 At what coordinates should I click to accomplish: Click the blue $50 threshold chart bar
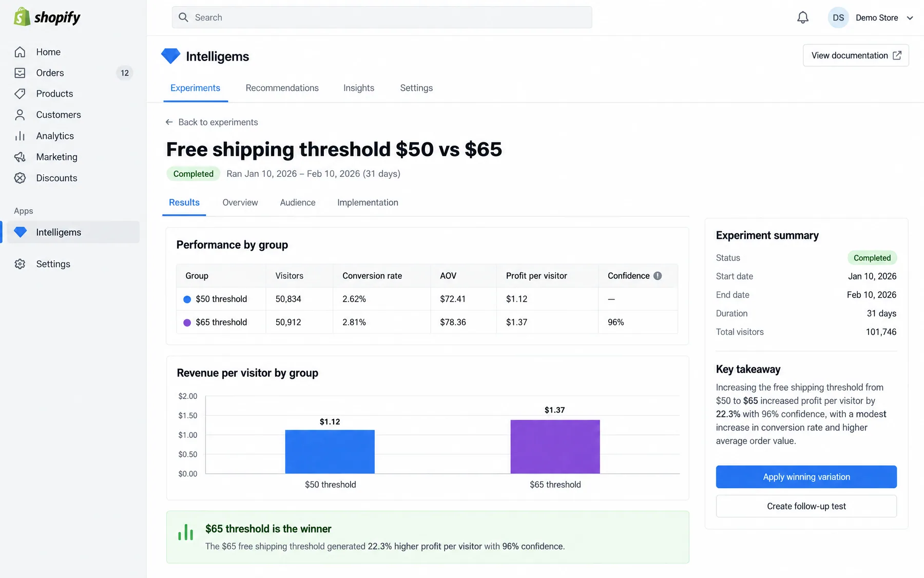click(330, 452)
